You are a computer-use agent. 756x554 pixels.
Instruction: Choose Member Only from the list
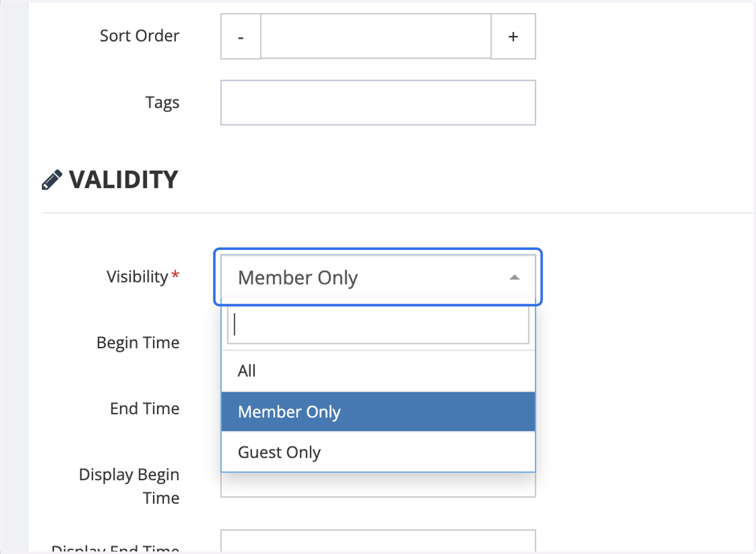(x=378, y=412)
